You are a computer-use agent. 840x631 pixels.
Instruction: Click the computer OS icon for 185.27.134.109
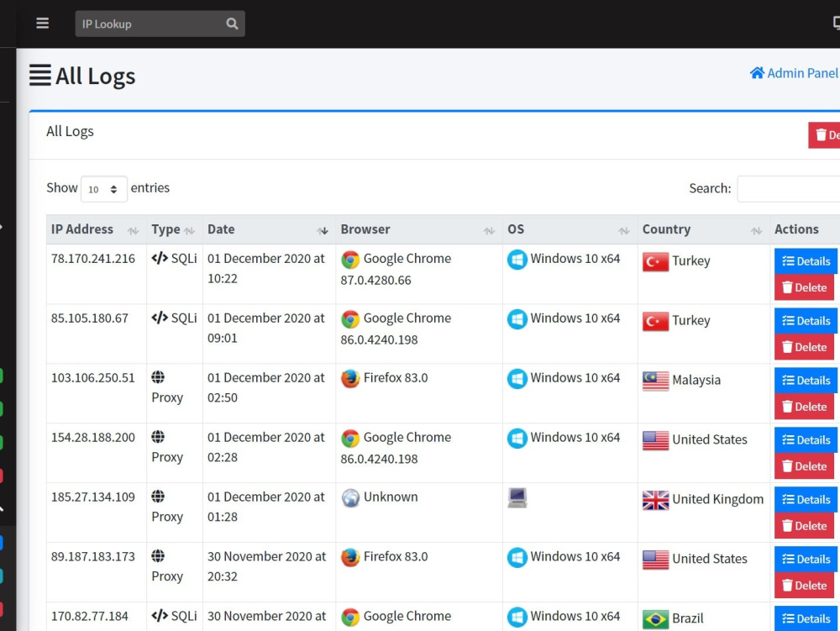click(x=517, y=497)
